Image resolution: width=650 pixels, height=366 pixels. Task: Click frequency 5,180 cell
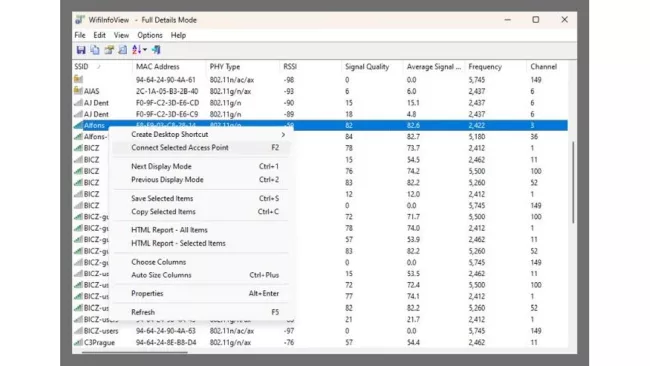coord(477,137)
